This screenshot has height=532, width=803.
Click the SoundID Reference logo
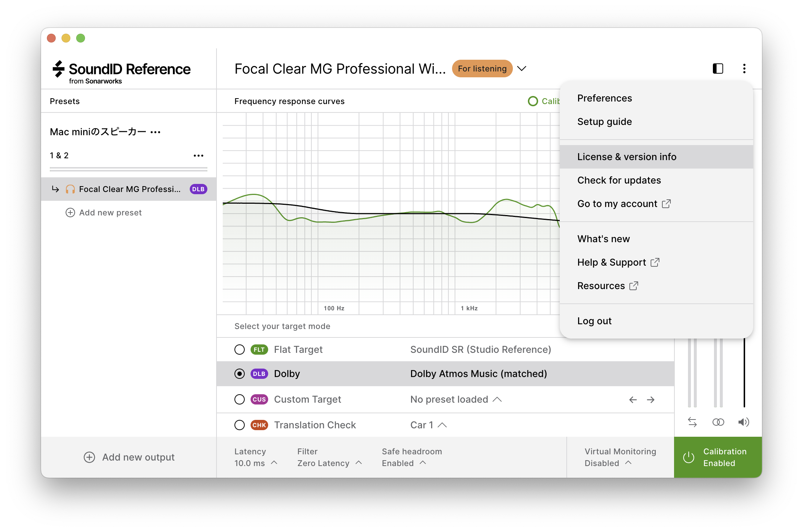tap(121, 72)
